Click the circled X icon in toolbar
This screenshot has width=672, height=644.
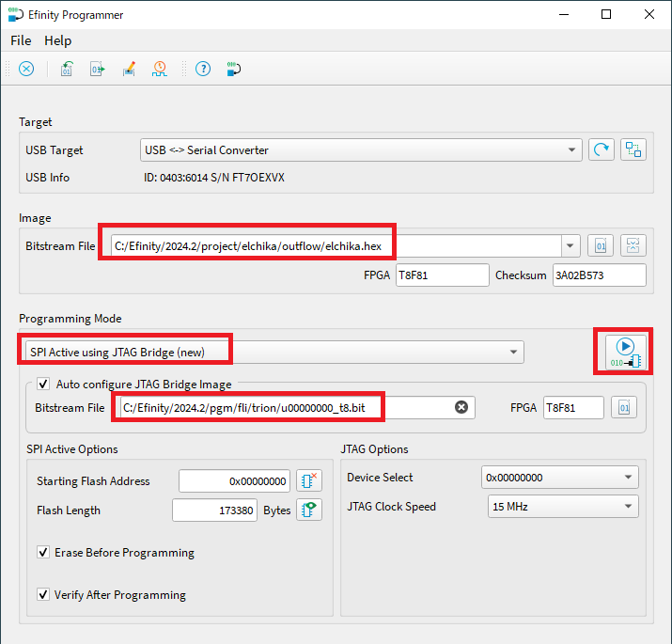coord(26,69)
